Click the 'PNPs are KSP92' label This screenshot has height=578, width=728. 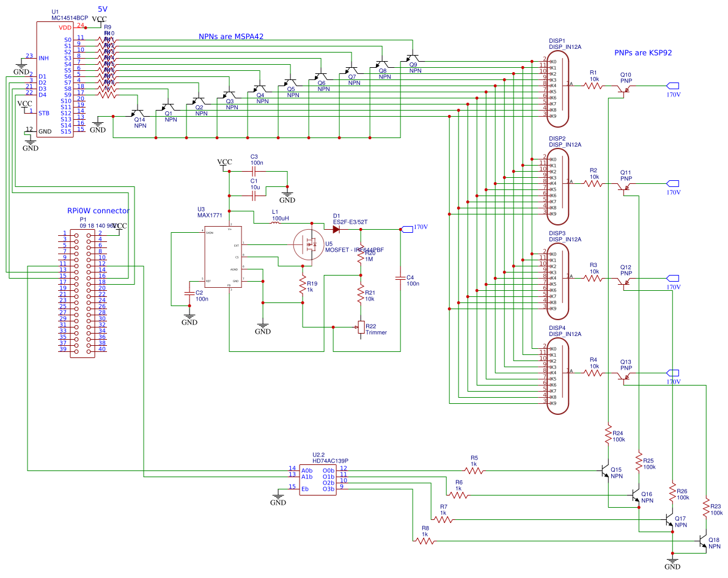pos(642,53)
